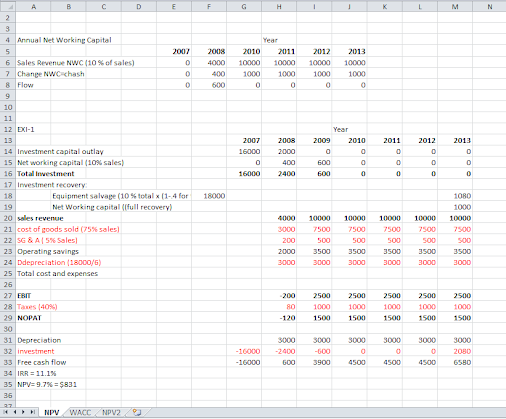This screenshot has height=419, width=506.
Task: Select the 18000 cell in column F
Action: coord(209,196)
